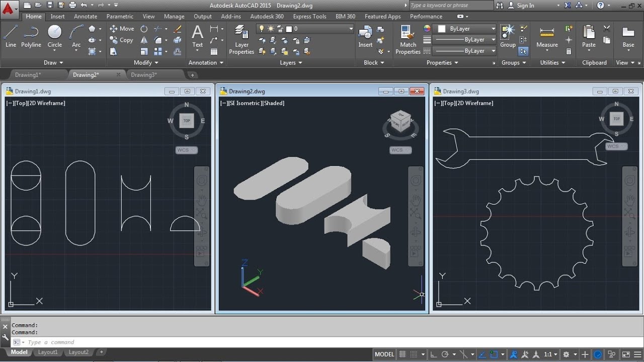Click Sign In link
This screenshot has width=644, height=362.
(x=525, y=6)
